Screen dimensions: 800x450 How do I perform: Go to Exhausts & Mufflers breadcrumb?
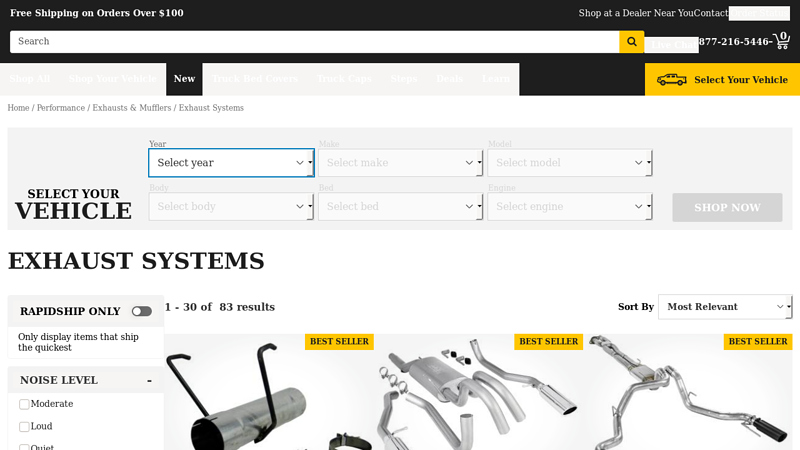coord(132,108)
